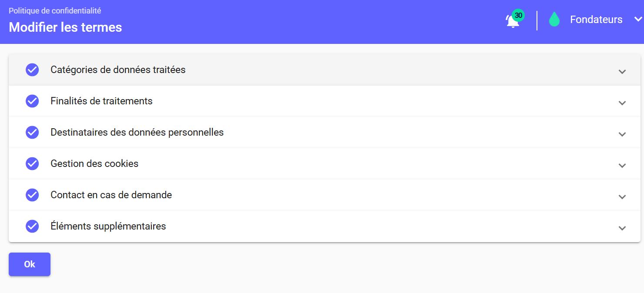Viewport: 644px width, 293px height.
Task: Open the Gestion des cookies section title
Action: pyautogui.click(x=94, y=163)
